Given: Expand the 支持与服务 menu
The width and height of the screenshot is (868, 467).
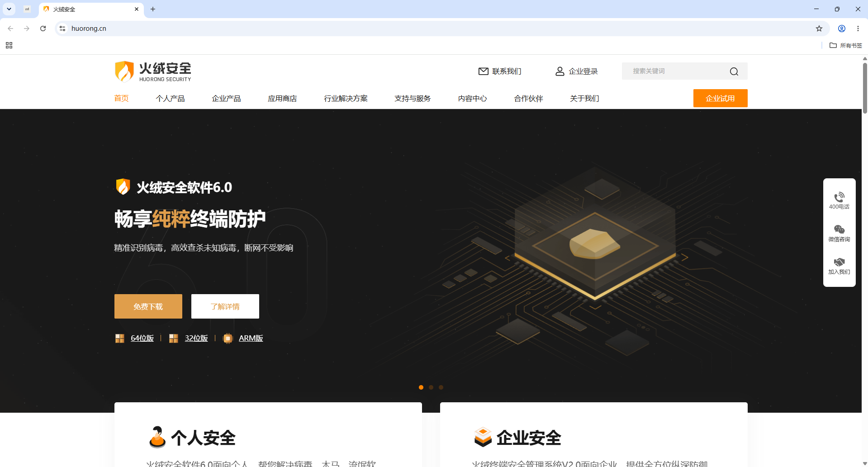Looking at the screenshot, I should tap(413, 98).
